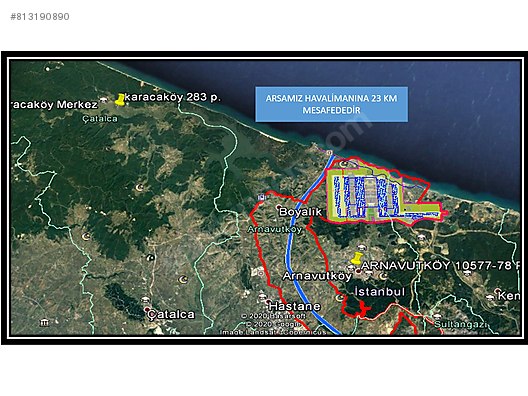The image size is (528, 396).
Task: Click the karacaköy 283 p. label
Action: 173,97
